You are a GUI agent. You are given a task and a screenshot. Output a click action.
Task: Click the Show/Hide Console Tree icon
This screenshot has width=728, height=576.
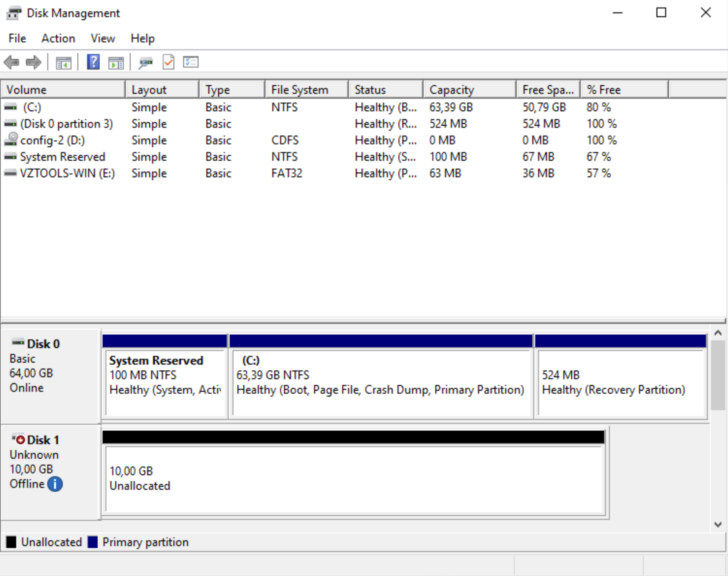coord(63,62)
